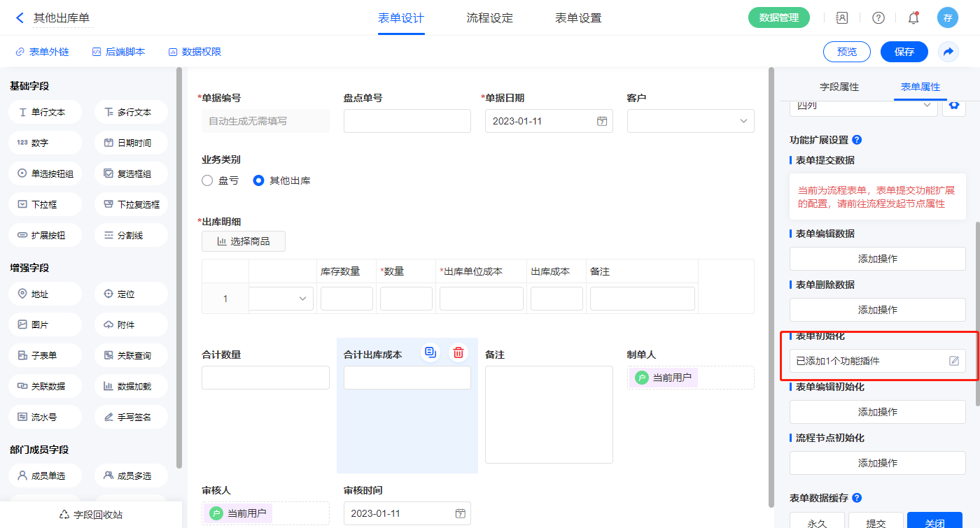Edit the 表单初始化 plugin via pencil icon
The image size is (980, 528).
953,361
